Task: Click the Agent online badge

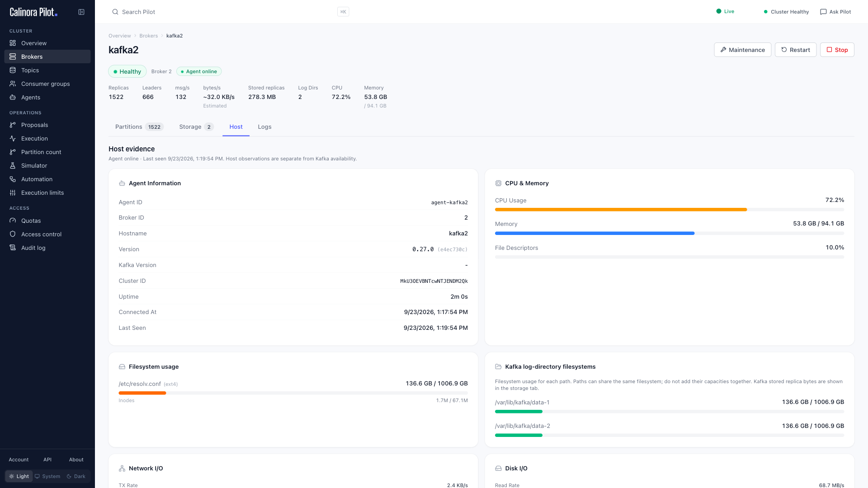Action: [198, 71]
